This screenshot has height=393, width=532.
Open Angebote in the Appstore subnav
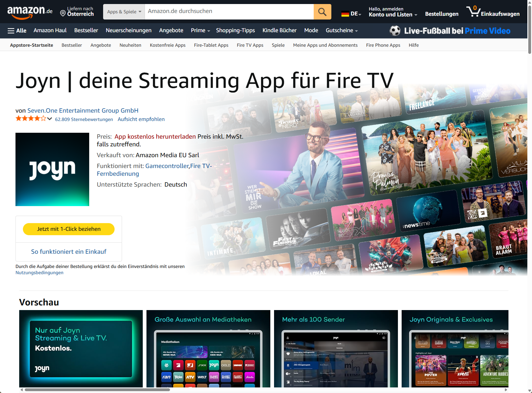[101, 45]
